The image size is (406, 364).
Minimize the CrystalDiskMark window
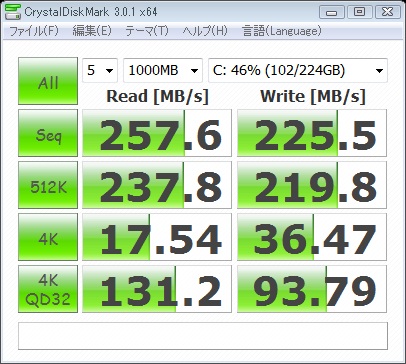[x=331, y=12]
